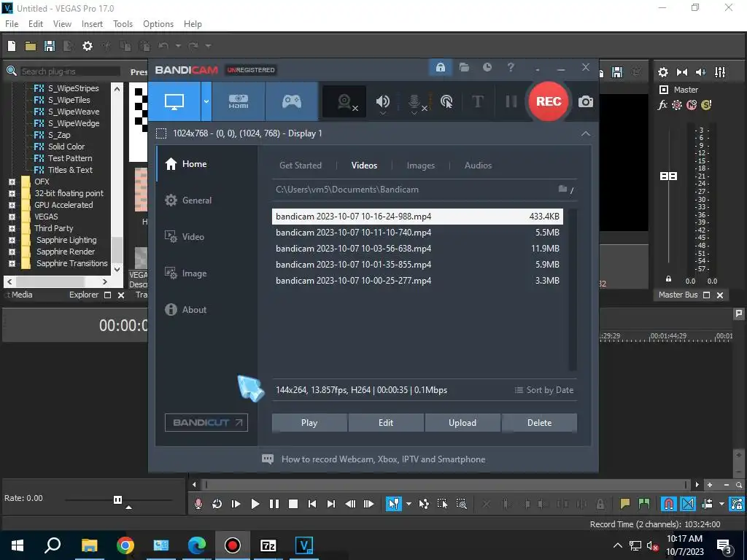747x560 pixels.
Task: Expand OFX plug-in folder
Action: [12, 182]
